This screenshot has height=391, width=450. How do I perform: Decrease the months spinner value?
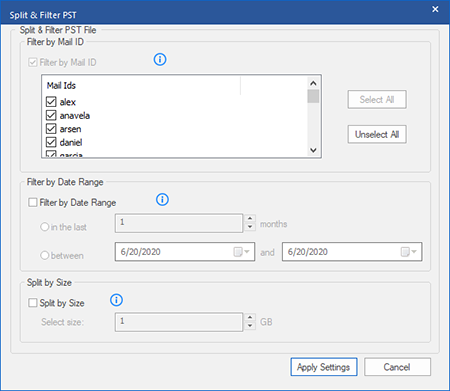[250, 227]
